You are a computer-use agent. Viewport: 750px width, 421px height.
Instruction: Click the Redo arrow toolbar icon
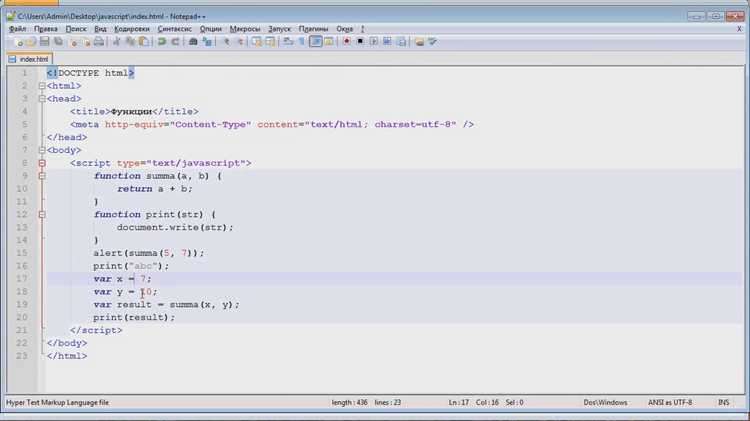coord(175,42)
